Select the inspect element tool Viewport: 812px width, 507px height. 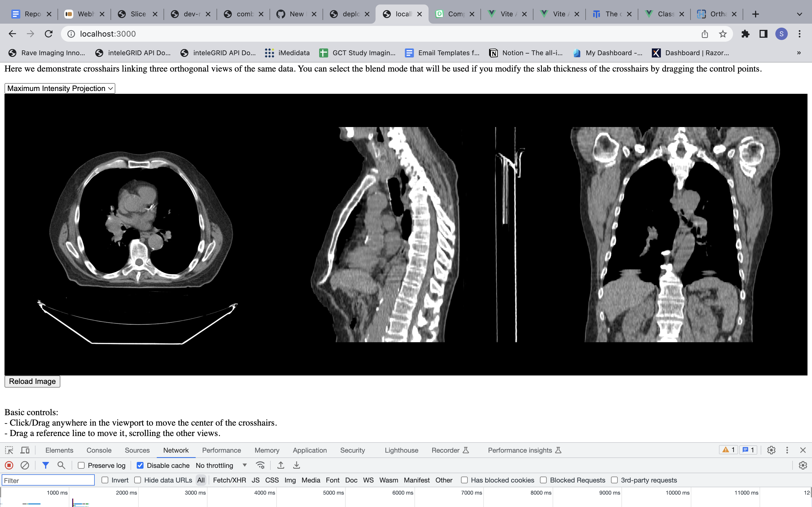point(9,450)
